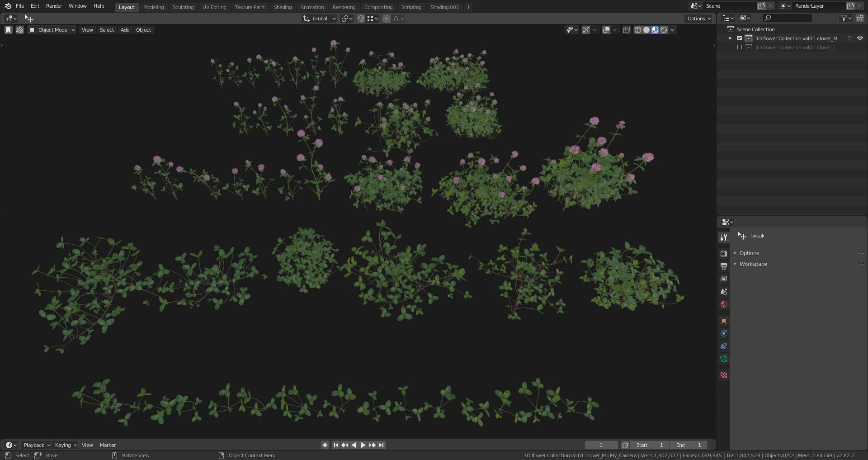Image resolution: width=868 pixels, height=460 pixels.
Task: Click the Play animation button
Action: coord(363,445)
